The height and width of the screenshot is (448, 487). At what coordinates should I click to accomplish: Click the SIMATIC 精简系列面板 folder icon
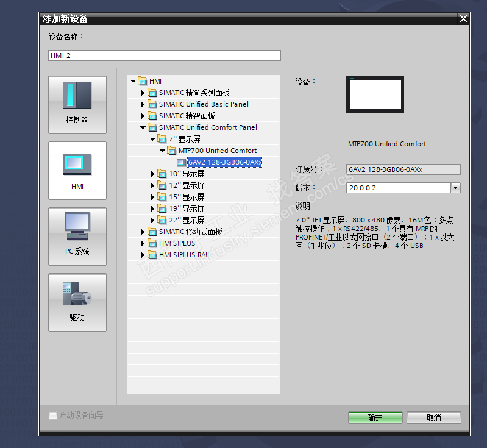coord(152,93)
